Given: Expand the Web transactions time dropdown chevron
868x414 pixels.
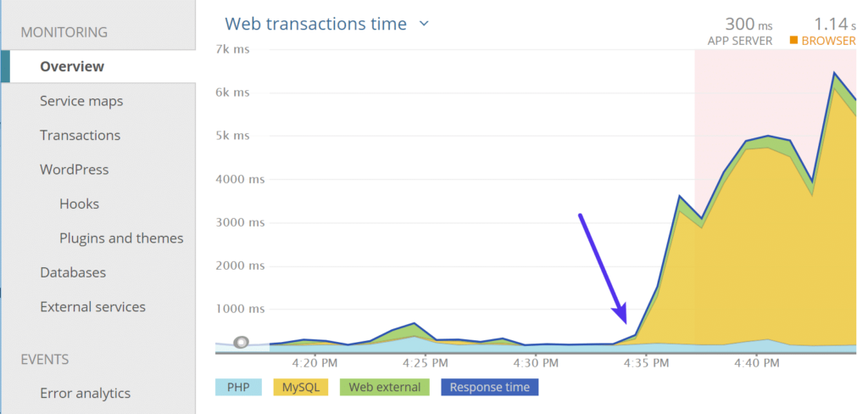Looking at the screenshot, I should (x=424, y=24).
